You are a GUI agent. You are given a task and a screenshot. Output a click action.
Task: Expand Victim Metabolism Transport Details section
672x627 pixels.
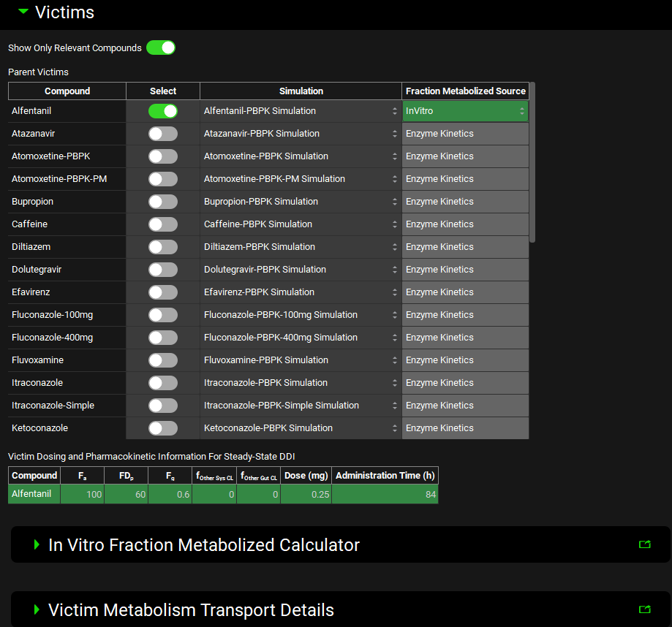point(37,609)
